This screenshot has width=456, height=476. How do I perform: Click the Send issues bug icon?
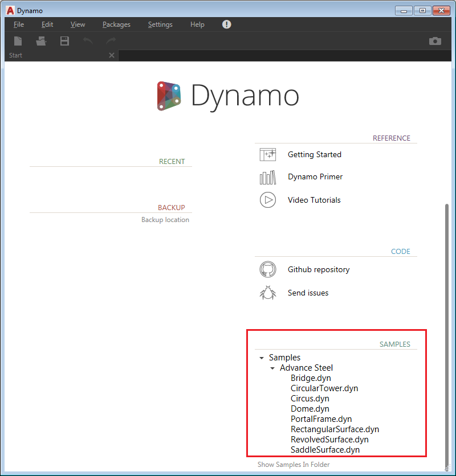pyautogui.click(x=268, y=293)
